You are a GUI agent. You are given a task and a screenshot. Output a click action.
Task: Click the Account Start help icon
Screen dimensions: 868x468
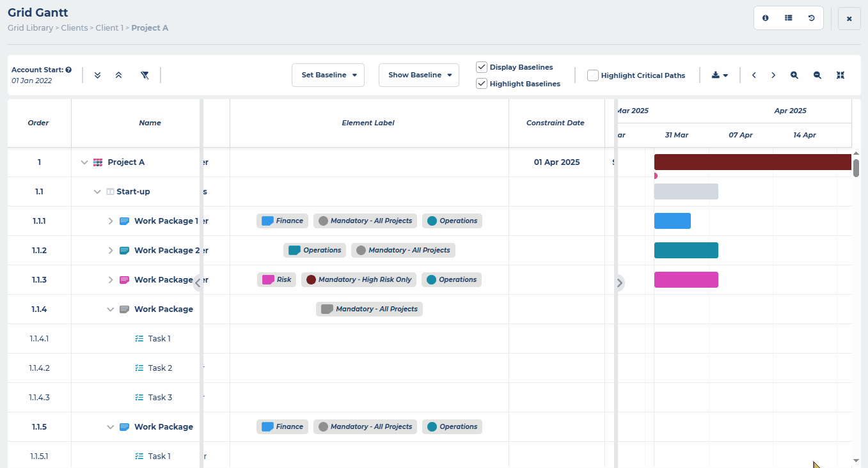click(68, 70)
